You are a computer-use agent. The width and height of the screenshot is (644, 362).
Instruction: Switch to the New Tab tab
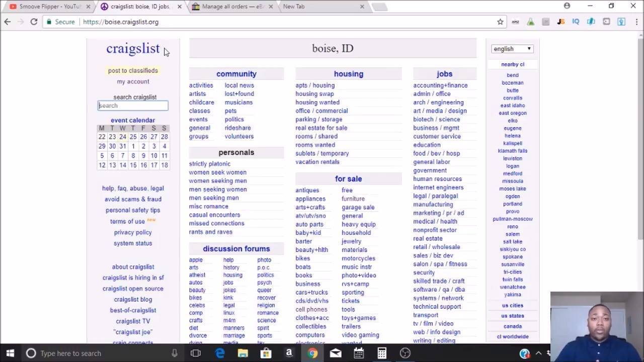[x=322, y=7]
